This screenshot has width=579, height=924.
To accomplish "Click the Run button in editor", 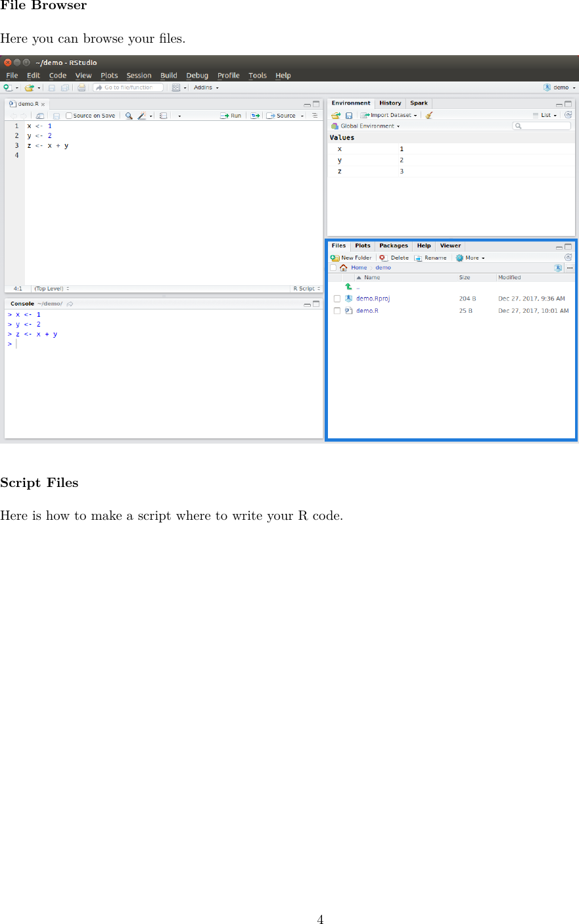I will [x=231, y=116].
